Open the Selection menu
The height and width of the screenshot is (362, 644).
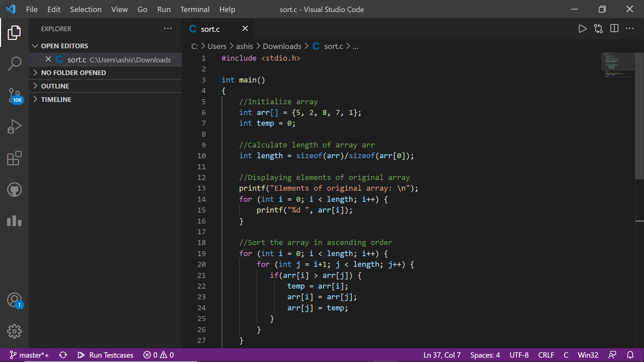pos(86,9)
